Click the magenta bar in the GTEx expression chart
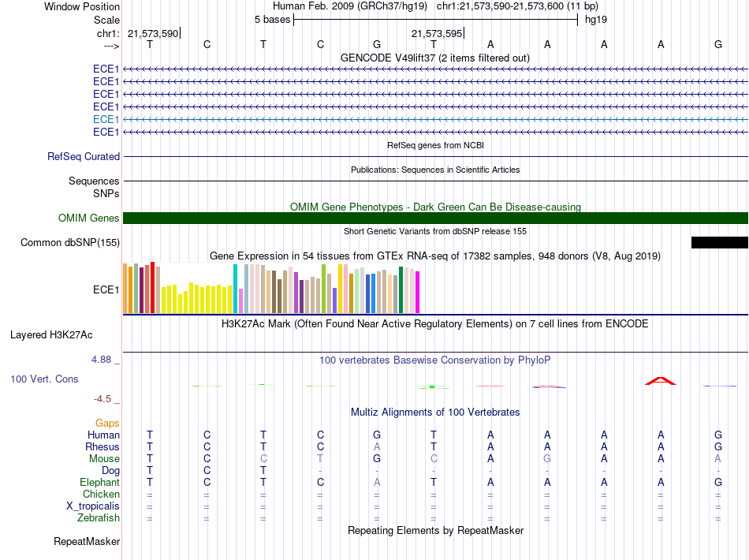The height and width of the screenshot is (560, 749). (418, 292)
